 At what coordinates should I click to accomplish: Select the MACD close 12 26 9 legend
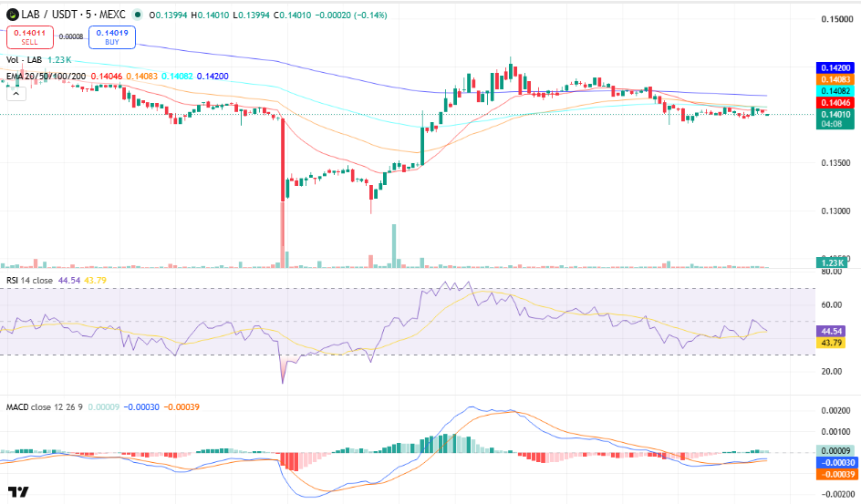(x=45, y=406)
